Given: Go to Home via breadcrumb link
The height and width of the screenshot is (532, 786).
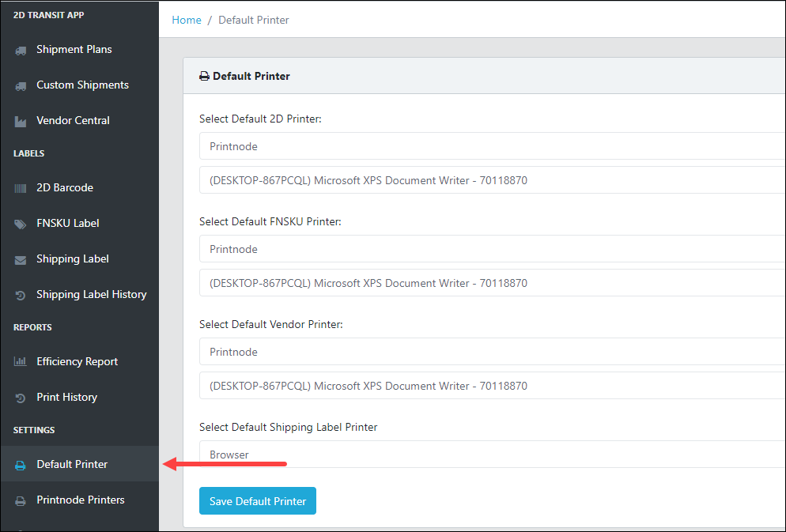Looking at the screenshot, I should click(x=187, y=20).
